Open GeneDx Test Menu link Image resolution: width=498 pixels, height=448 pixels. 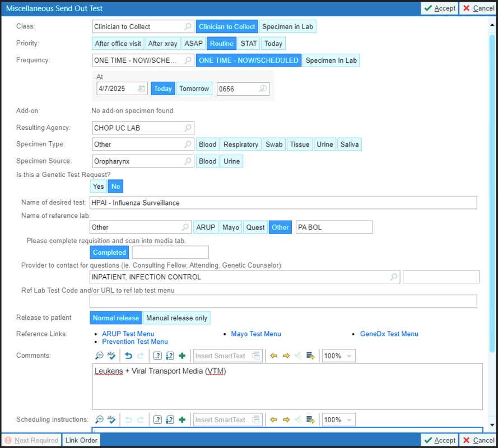[x=389, y=334]
